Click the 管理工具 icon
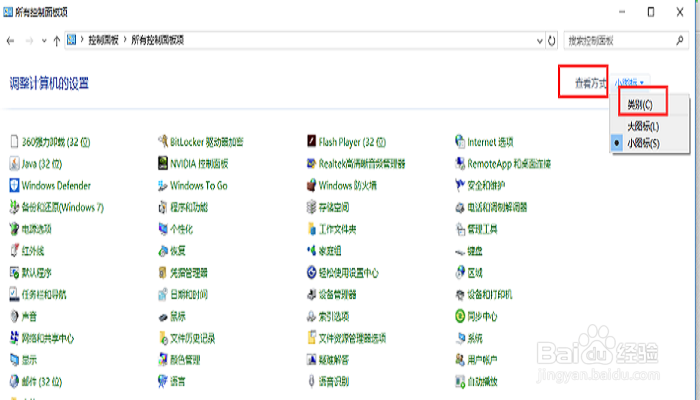Image resolution: width=700 pixels, height=400 pixels. point(460,229)
